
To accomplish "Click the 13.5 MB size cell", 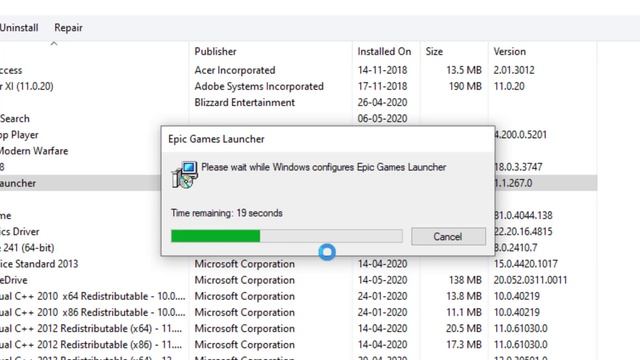I will (464, 70).
